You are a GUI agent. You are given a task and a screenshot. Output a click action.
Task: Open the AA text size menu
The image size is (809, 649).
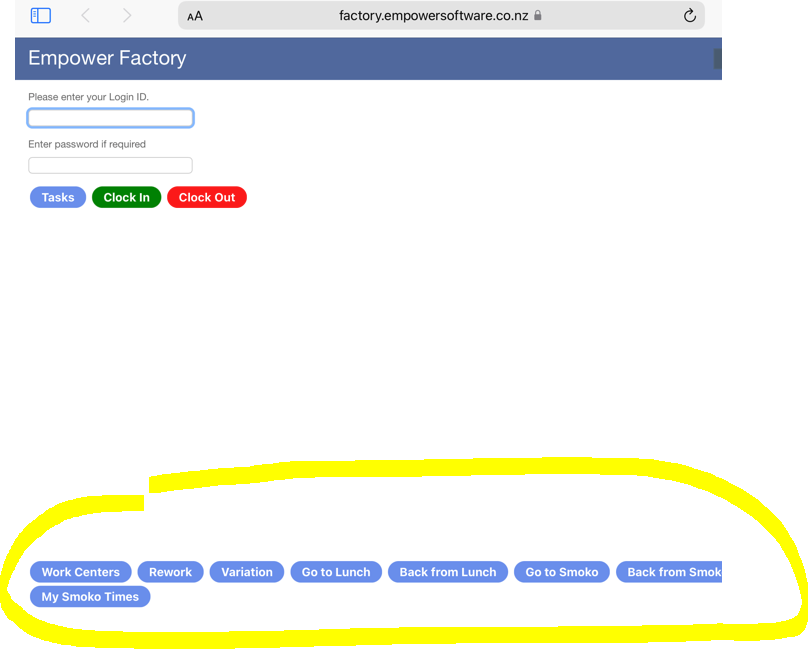coord(195,16)
